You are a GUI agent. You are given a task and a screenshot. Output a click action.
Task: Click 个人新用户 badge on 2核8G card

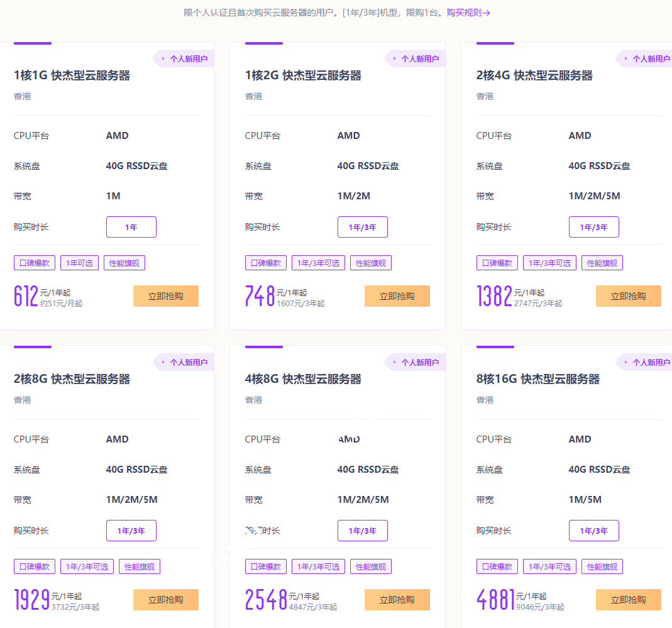coord(184,363)
